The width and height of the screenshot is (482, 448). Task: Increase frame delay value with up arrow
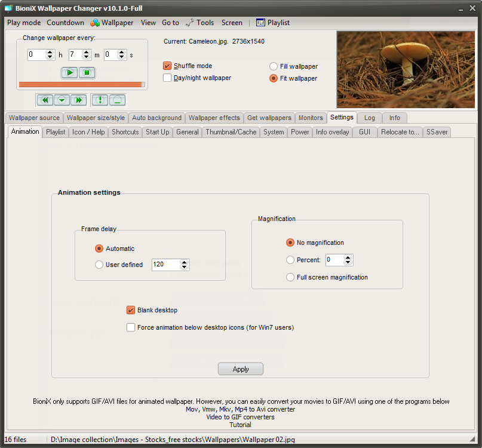[184, 262]
